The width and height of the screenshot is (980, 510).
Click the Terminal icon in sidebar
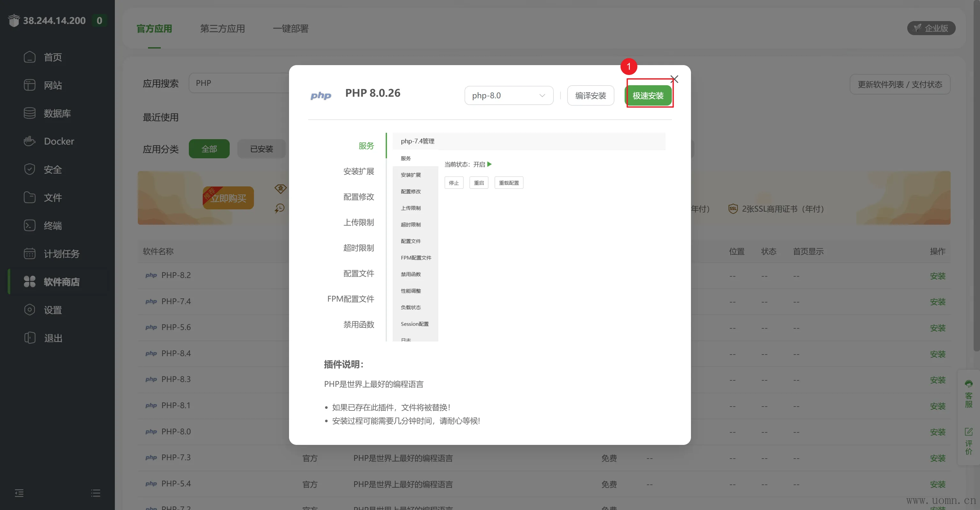[x=29, y=225]
